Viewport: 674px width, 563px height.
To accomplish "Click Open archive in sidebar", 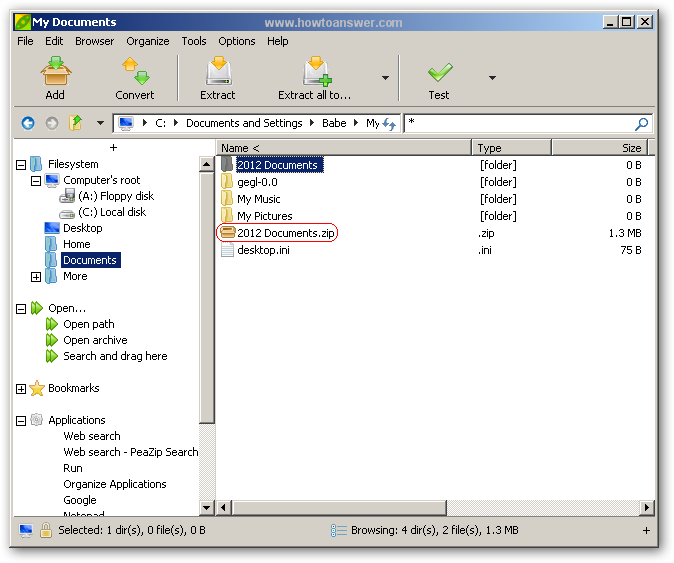I will 95,340.
